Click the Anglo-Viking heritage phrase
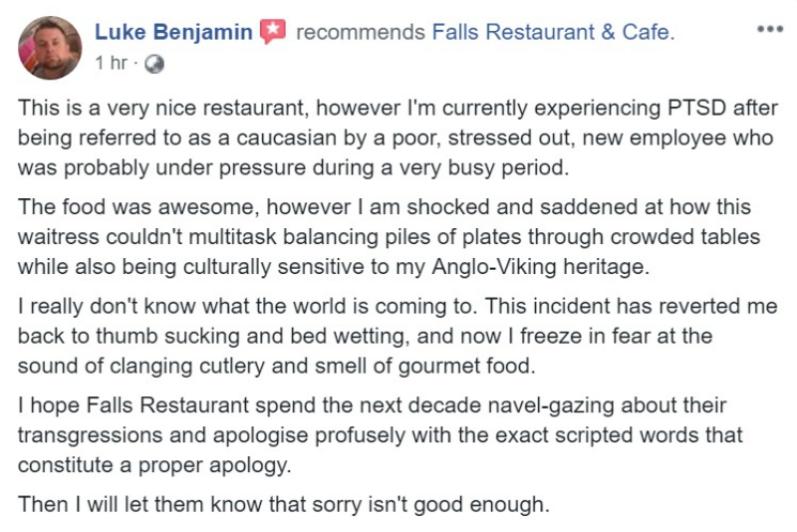The width and height of the screenshot is (797, 532). point(540,267)
